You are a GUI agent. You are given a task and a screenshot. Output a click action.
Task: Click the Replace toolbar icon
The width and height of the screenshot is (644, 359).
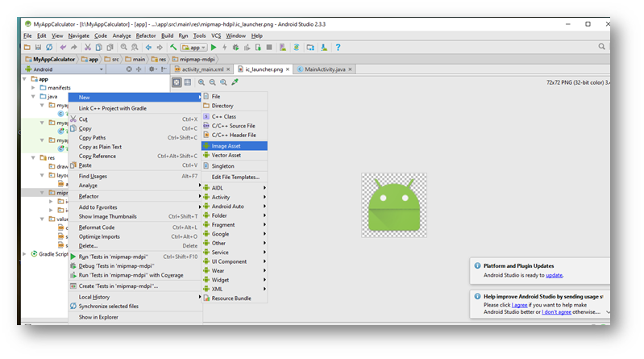pos(135,48)
